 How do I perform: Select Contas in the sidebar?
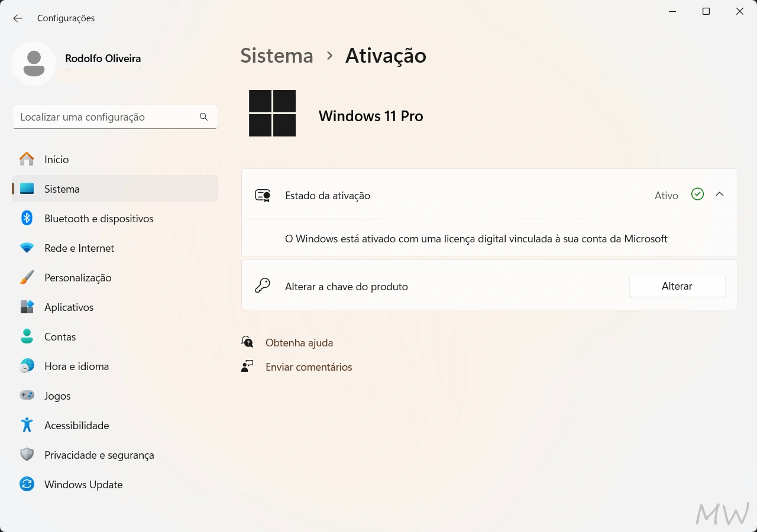(x=60, y=336)
